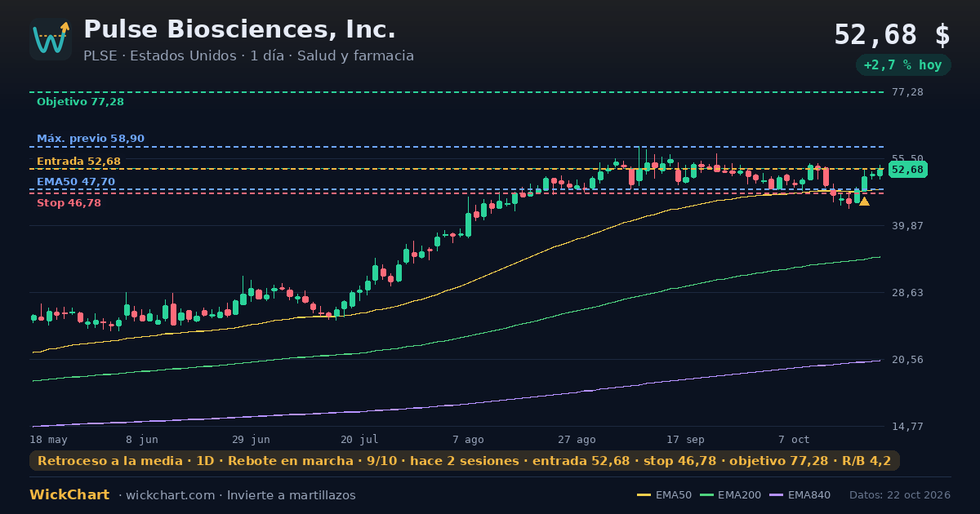Click the Pulse Biosciences, Inc. title
The image size is (980, 514).
[239, 29]
